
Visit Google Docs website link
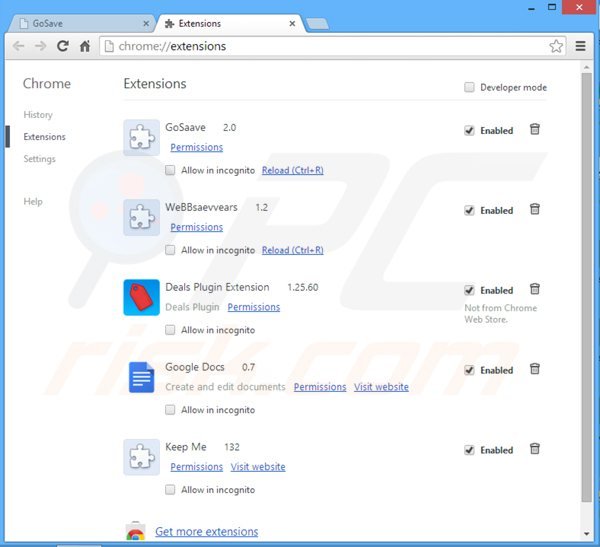point(381,387)
